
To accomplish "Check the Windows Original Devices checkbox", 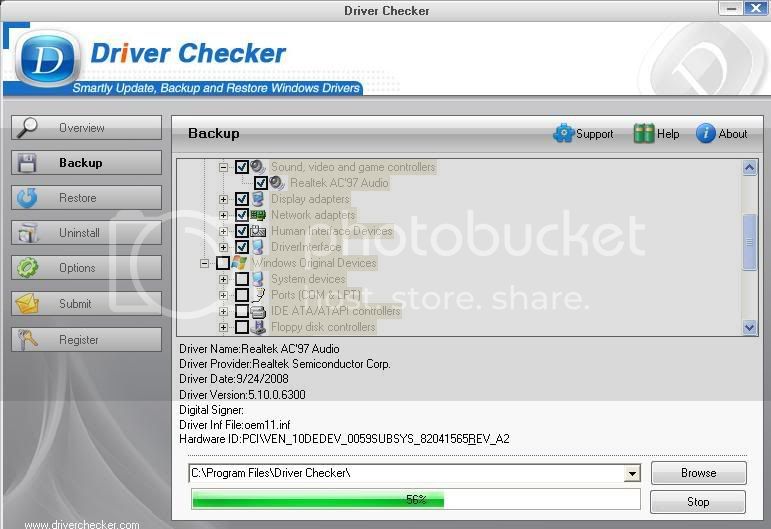I will 223,263.
